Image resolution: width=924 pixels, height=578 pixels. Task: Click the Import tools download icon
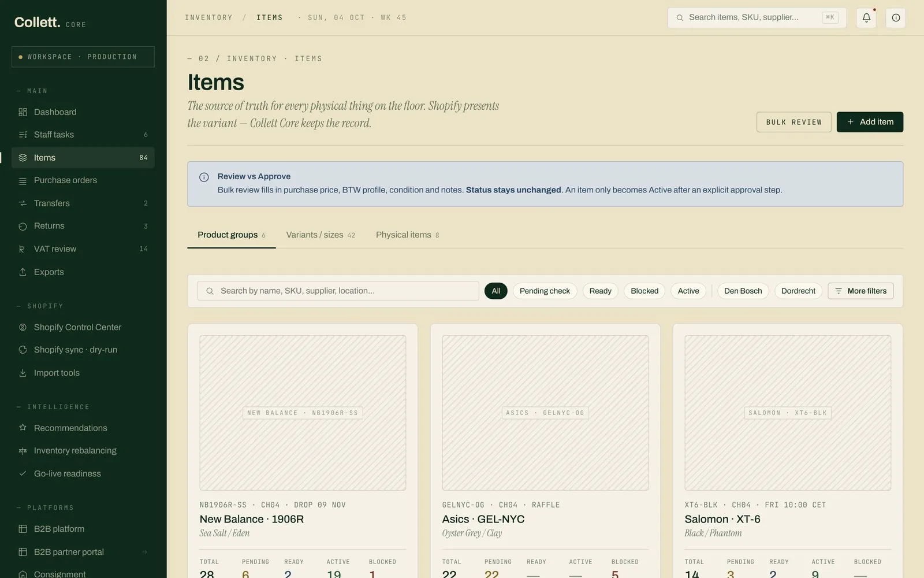tap(23, 373)
